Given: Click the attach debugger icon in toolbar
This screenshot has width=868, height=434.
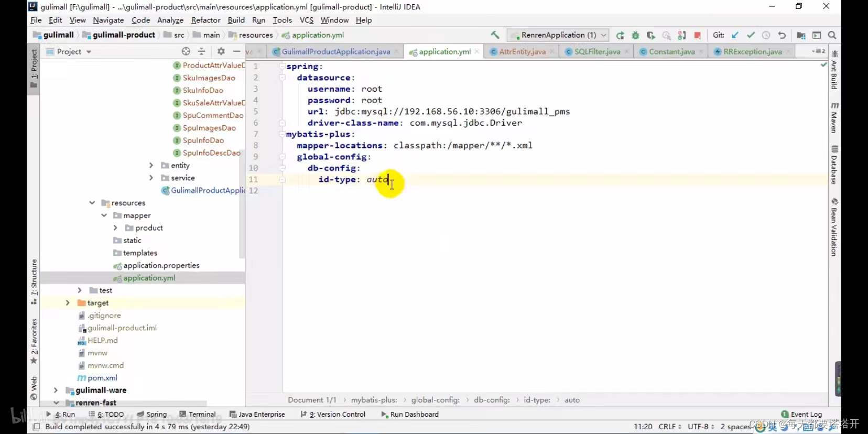Looking at the screenshot, I should coord(681,35).
